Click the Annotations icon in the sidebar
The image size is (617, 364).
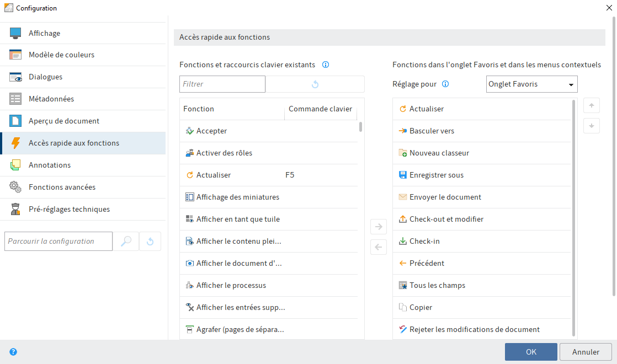[14, 165]
